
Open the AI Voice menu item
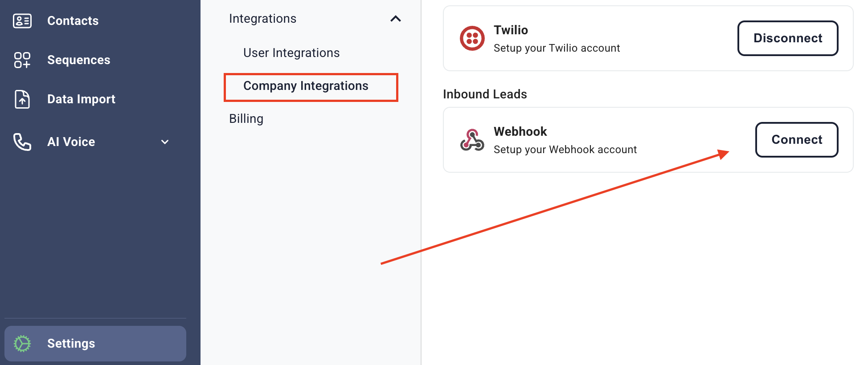point(71,142)
